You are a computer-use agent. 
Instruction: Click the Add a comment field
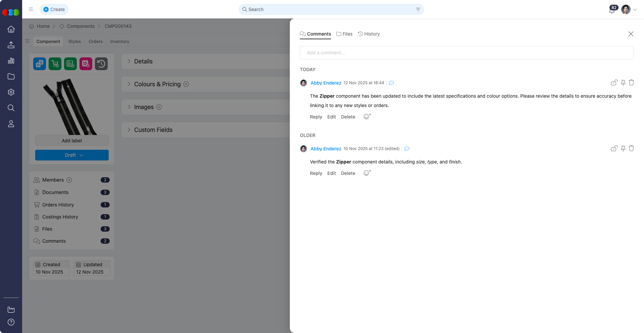pyautogui.click(x=466, y=53)
